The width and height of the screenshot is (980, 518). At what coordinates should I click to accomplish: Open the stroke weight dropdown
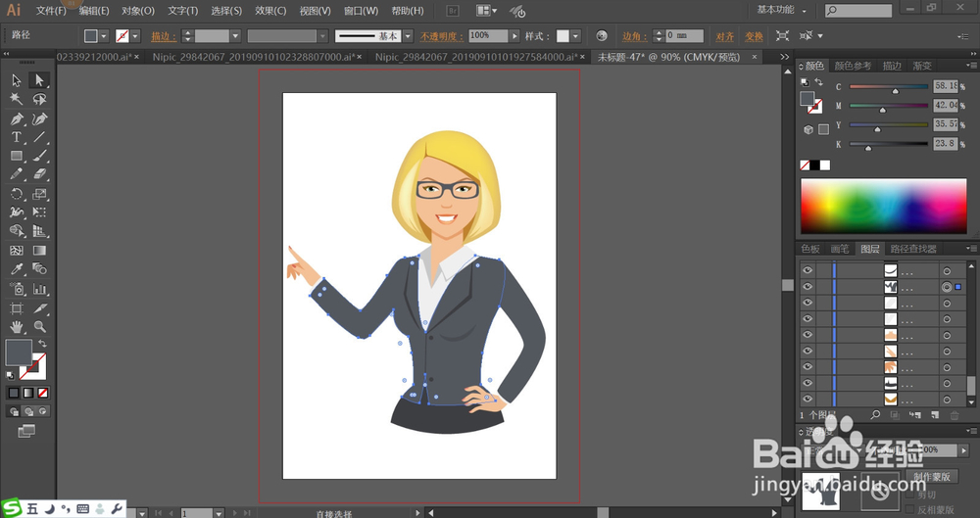tap(235, 36)
